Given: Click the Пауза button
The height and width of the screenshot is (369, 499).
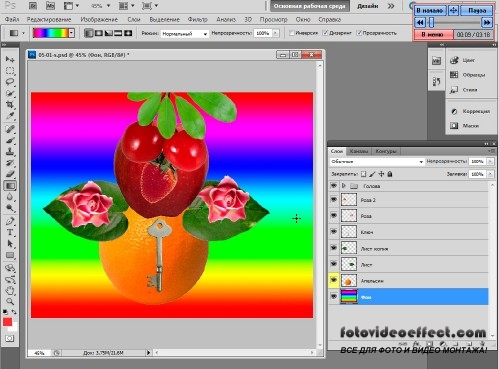Looking at the screenshot, I should (477, 10).
